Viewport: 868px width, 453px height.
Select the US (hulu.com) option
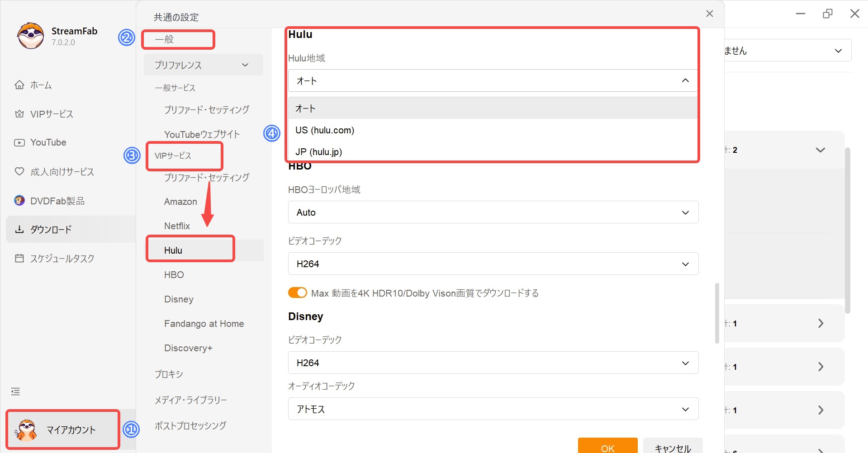493,130
